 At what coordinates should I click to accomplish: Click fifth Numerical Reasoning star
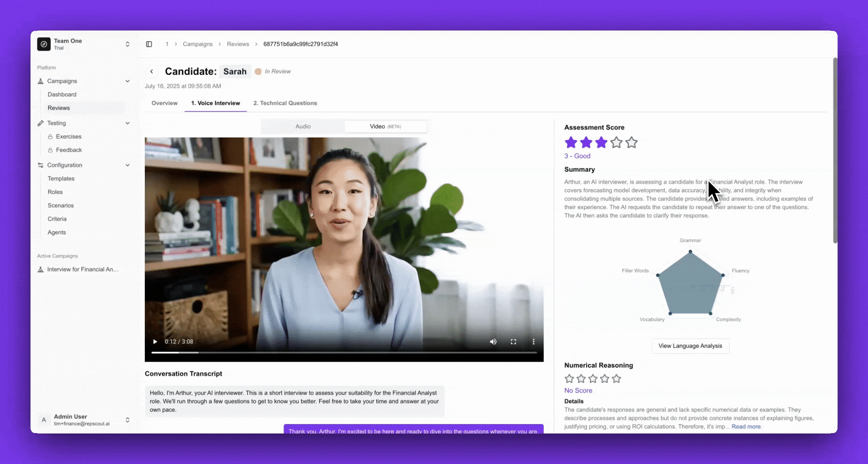coord(617,379)
